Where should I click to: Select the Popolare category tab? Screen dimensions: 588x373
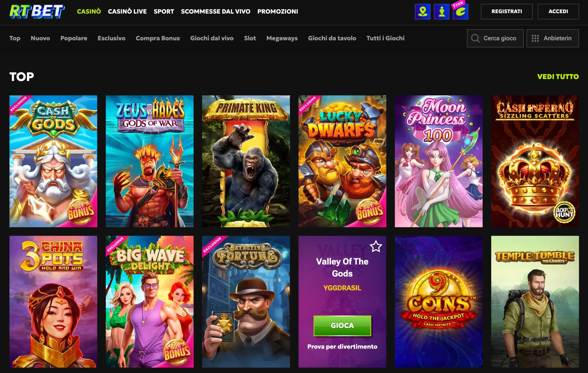coord(74,38)
